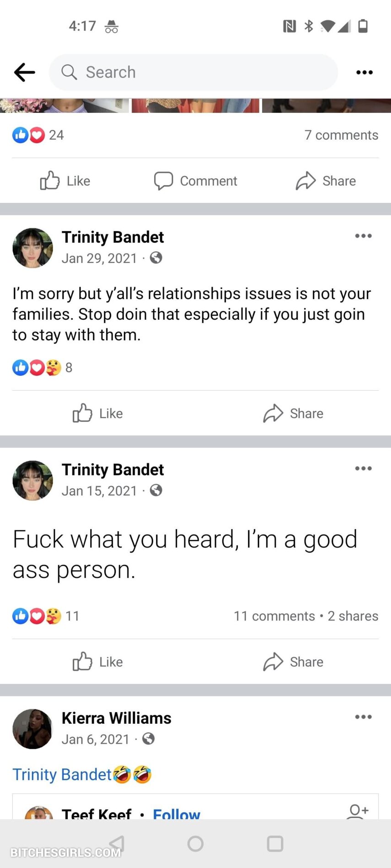Share the Jan 15 post
The height and width of the screenshot is (868, 391).
tap(293, 662)
